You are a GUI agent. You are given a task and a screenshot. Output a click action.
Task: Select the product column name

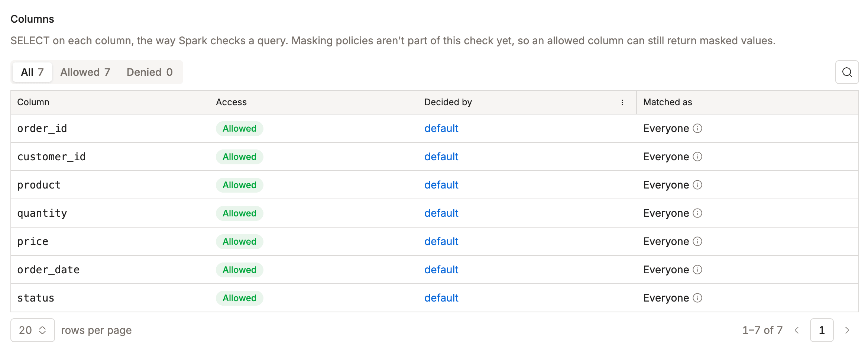click(x=39, y=185)
